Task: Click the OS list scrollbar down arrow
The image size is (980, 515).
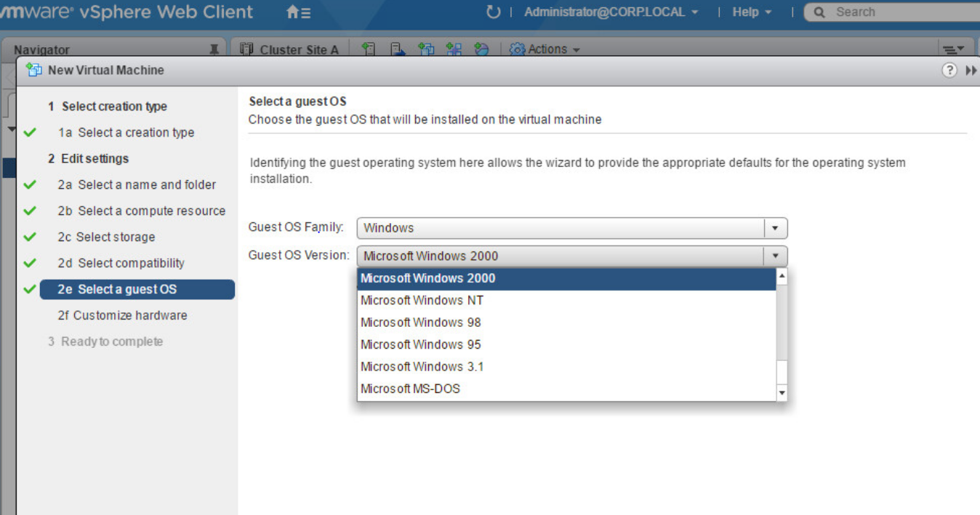Action: tap(782, 393)
